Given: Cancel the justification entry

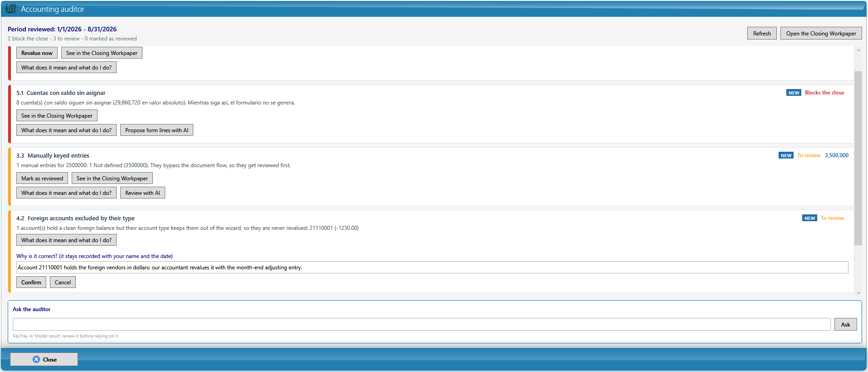Looking at the screenshot, I should [63, 282].
